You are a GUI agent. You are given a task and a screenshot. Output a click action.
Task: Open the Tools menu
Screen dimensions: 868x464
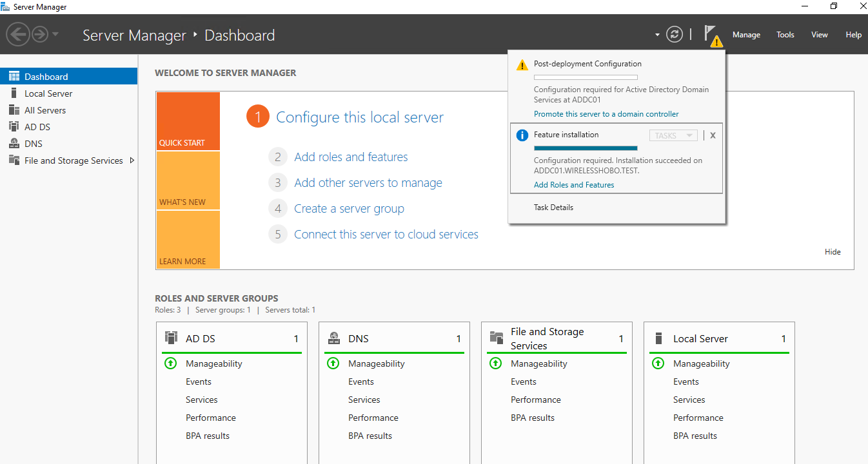(x=785, y=35)
